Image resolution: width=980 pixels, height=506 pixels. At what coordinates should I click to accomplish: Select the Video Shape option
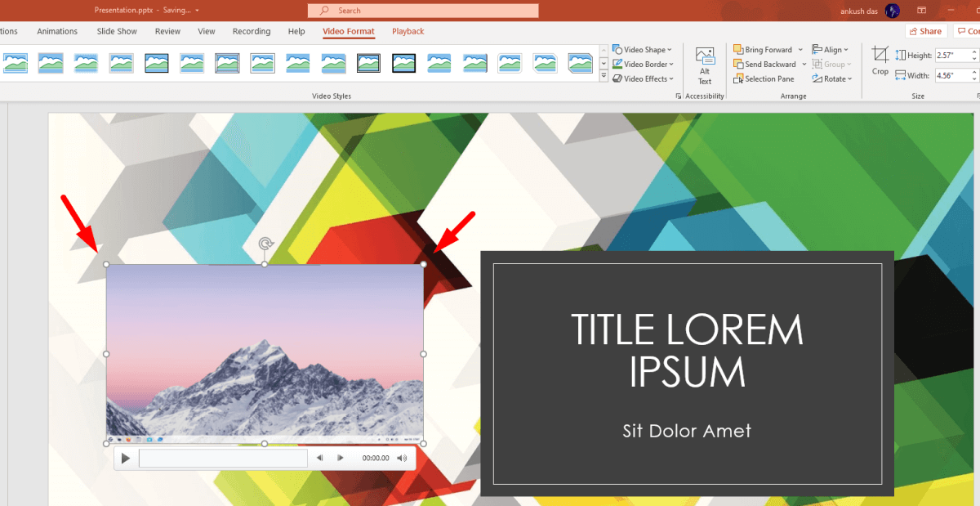(x=644, y=49)
